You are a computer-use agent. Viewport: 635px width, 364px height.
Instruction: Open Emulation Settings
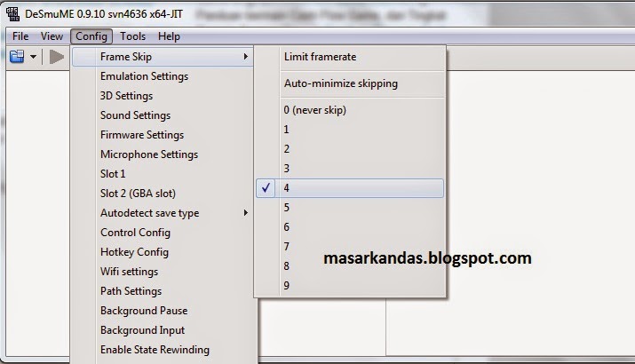163,76
